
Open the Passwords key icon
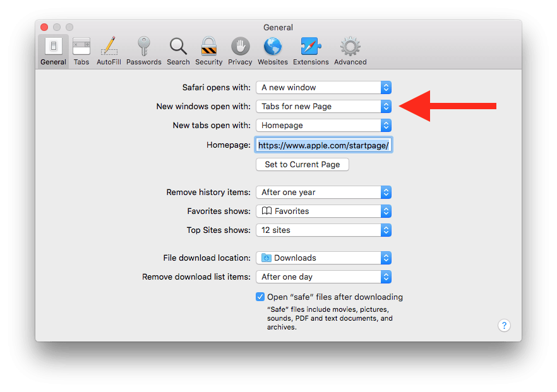[144, 51]
